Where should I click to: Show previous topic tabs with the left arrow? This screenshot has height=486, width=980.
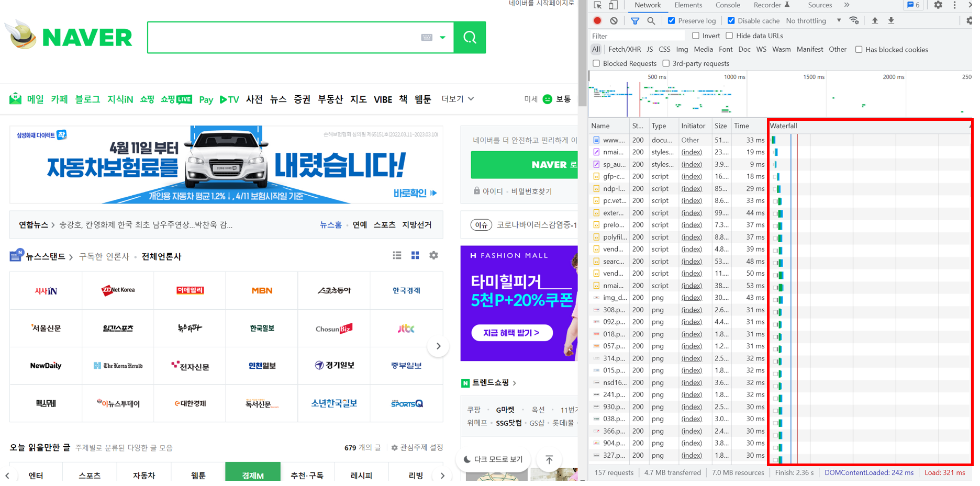click(7, 476)
